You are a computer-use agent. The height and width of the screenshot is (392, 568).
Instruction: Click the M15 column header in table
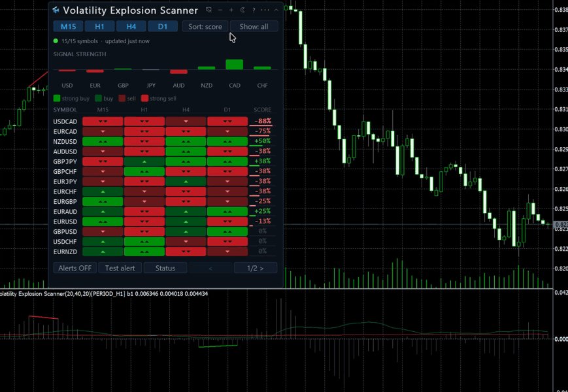103,110
